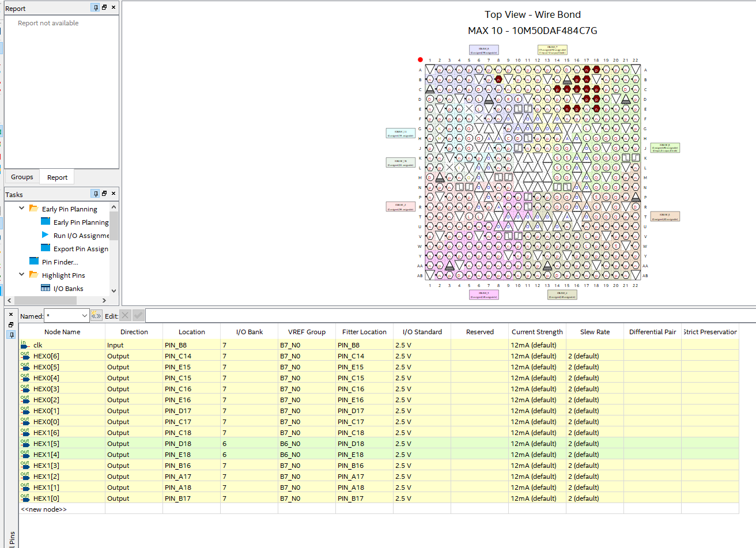Switch to the Groups tab
Image resolution: width=756 pixels, height=548 pixels.
pyautogui.click(x=22, y=177)
